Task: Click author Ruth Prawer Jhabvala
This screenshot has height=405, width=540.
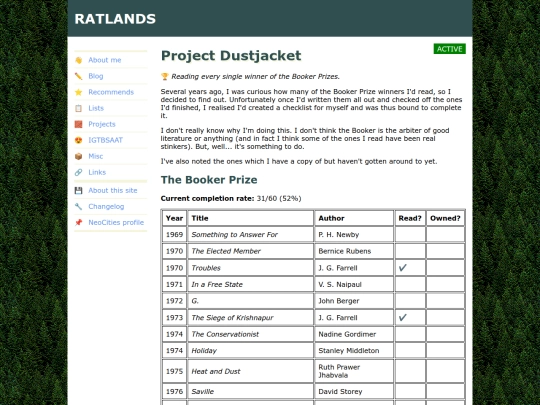Action: tap(339, 371)
